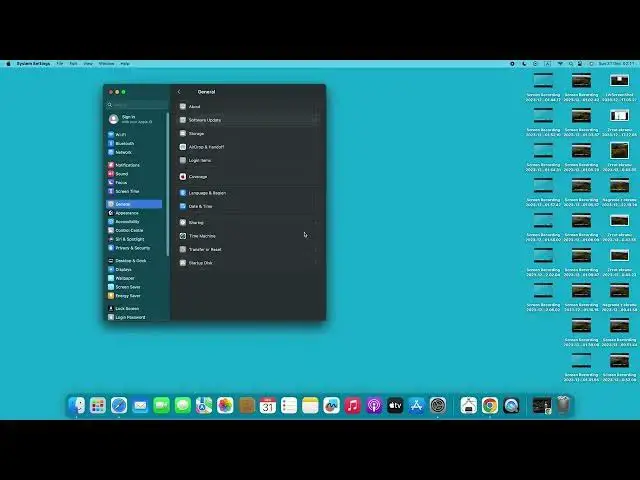This screenshot has height=480, width=640.
Task: Open the About row
Action: tap(249, 107)
